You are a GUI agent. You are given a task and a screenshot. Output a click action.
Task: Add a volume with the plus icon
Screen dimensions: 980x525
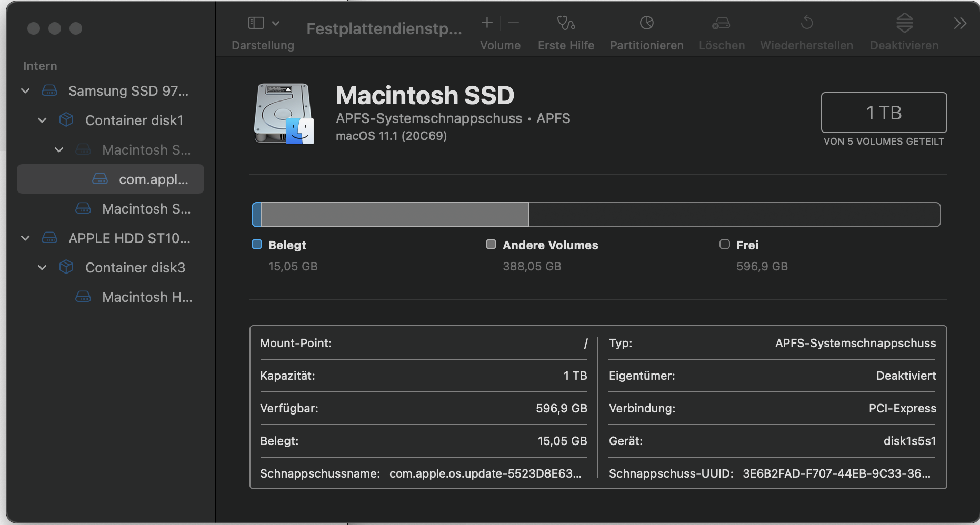487,23
